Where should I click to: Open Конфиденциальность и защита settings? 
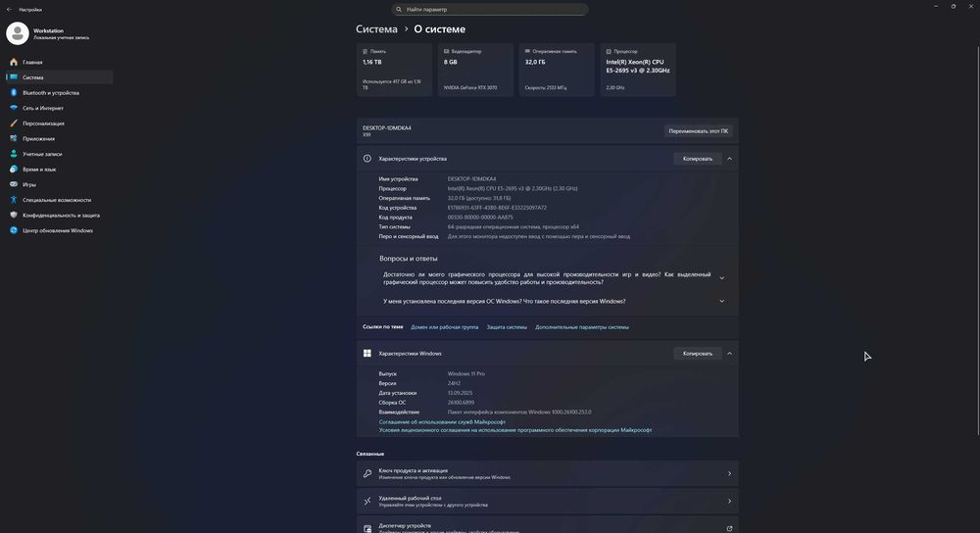pos(60,215)
